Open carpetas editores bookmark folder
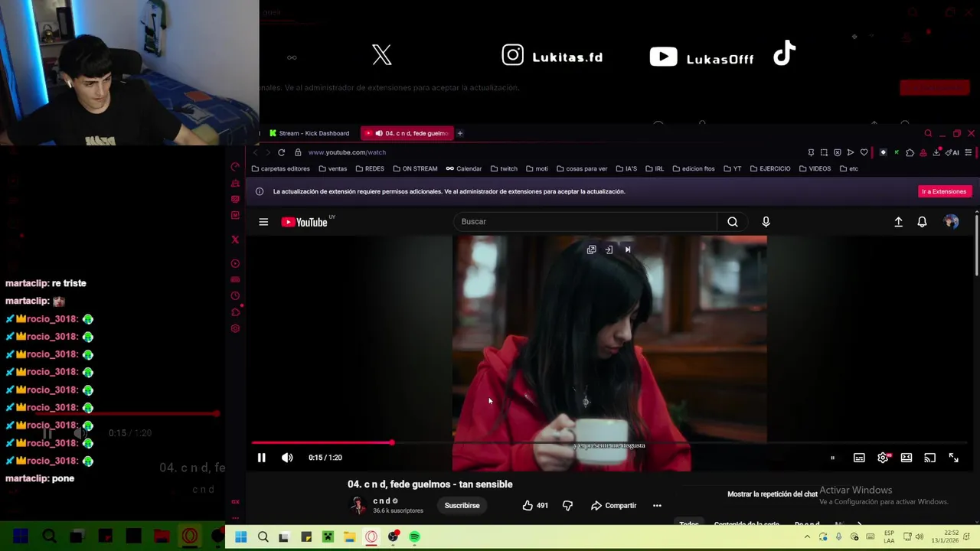980x551 pixels. click(281, 168)
